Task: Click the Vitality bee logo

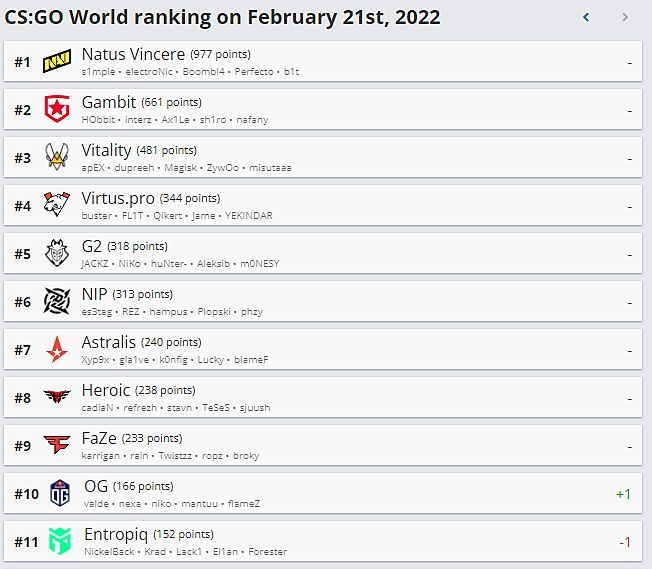Action: point(57,157)
